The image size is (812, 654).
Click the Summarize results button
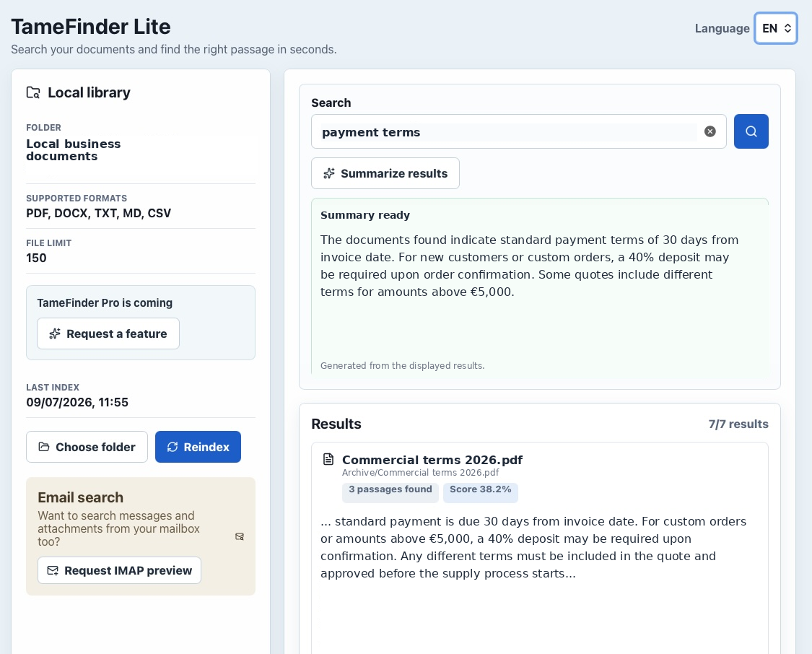coord(385,173)
